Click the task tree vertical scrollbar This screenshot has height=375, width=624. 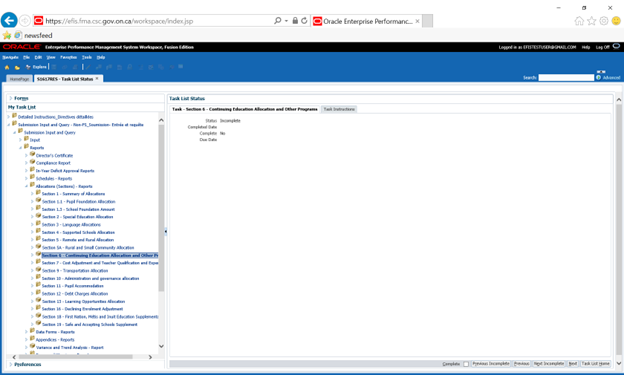click(x=161, y=207)
